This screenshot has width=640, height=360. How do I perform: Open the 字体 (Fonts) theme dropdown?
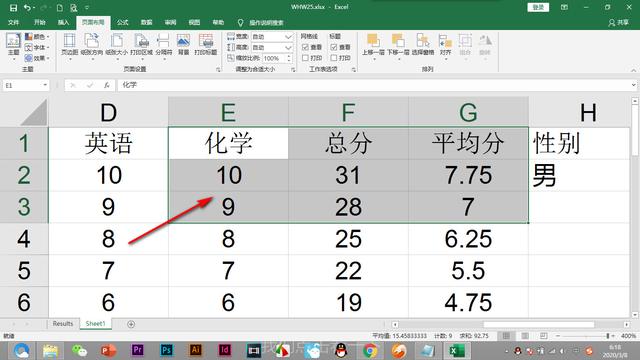[x=37, y=47]
